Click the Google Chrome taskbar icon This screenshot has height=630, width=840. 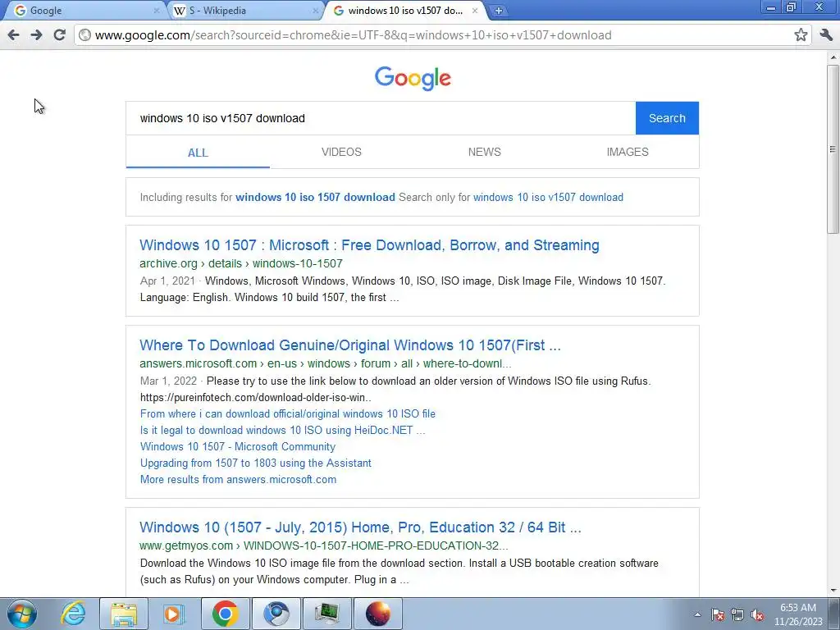tap(225, 614)
